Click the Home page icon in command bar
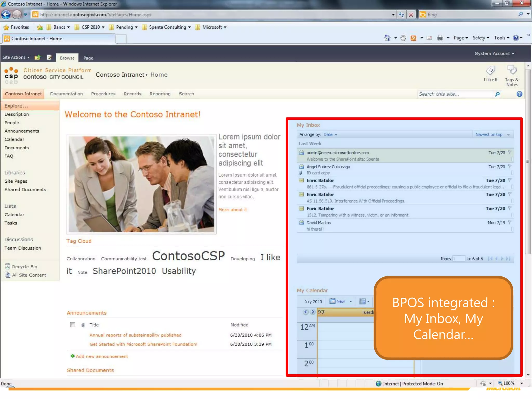Viewport: 532px width, 399px height. [x=387, y=38]
